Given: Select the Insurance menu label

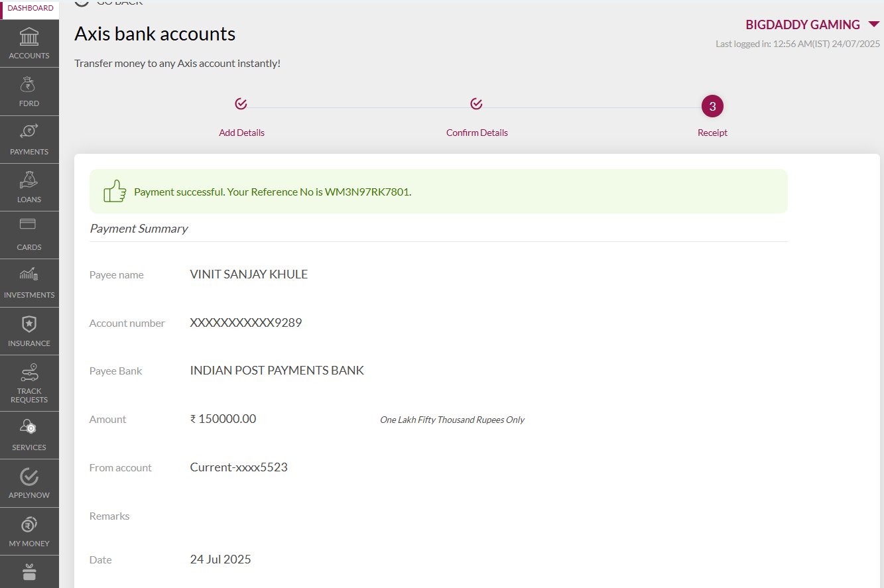Looking at the screenshot, I should 29,343.
